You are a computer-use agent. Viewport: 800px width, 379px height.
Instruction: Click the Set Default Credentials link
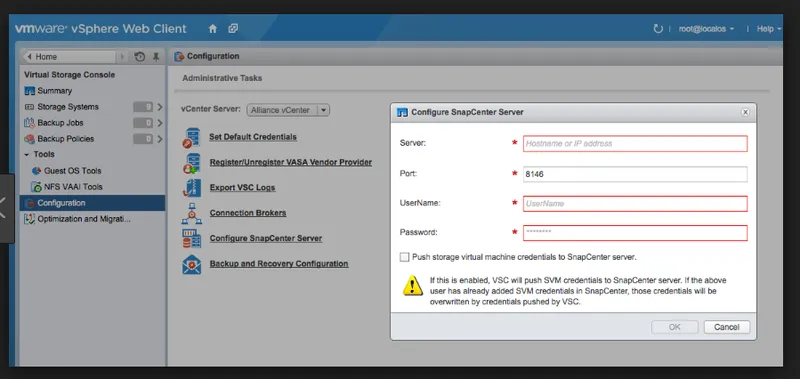pos(253,137)
